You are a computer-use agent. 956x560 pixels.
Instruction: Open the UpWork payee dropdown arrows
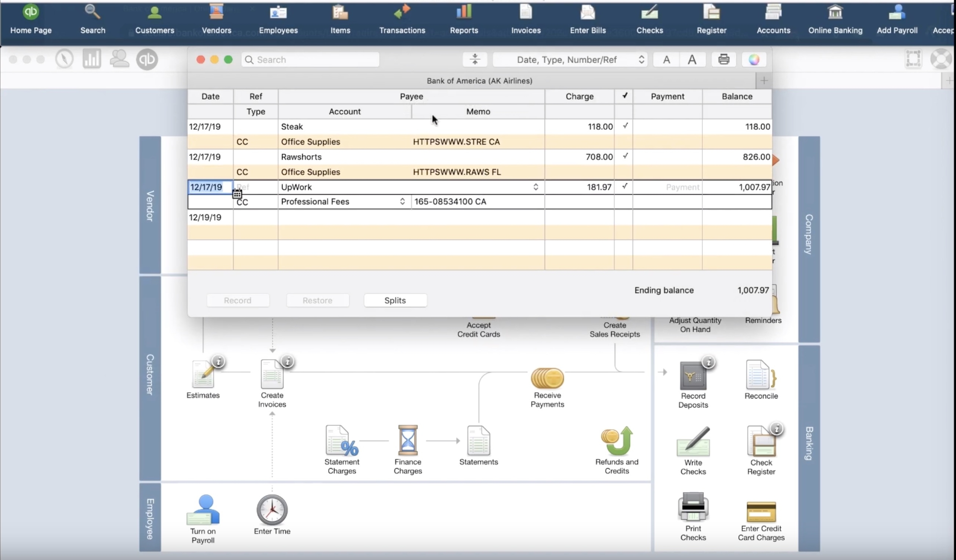(535, 187)
